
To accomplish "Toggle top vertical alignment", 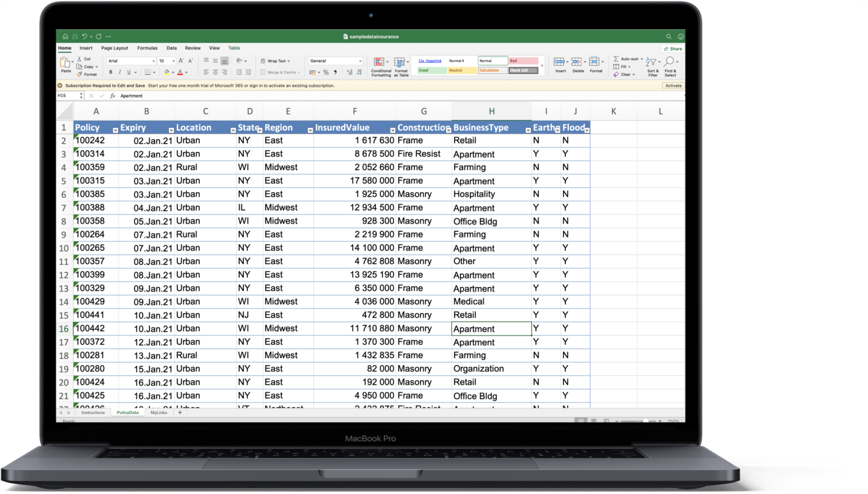I will tap(206, 61).
